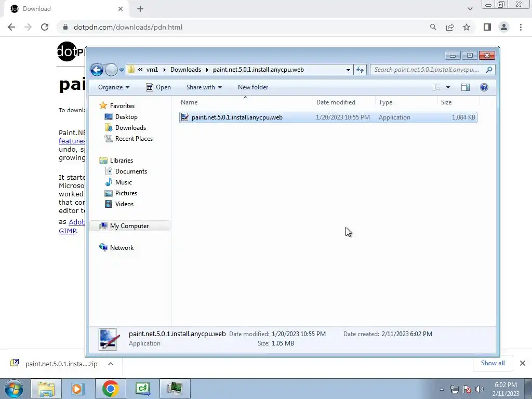This screenshot has width=532, height=399.
Task: Sort by Name column header
Action: 245,102
